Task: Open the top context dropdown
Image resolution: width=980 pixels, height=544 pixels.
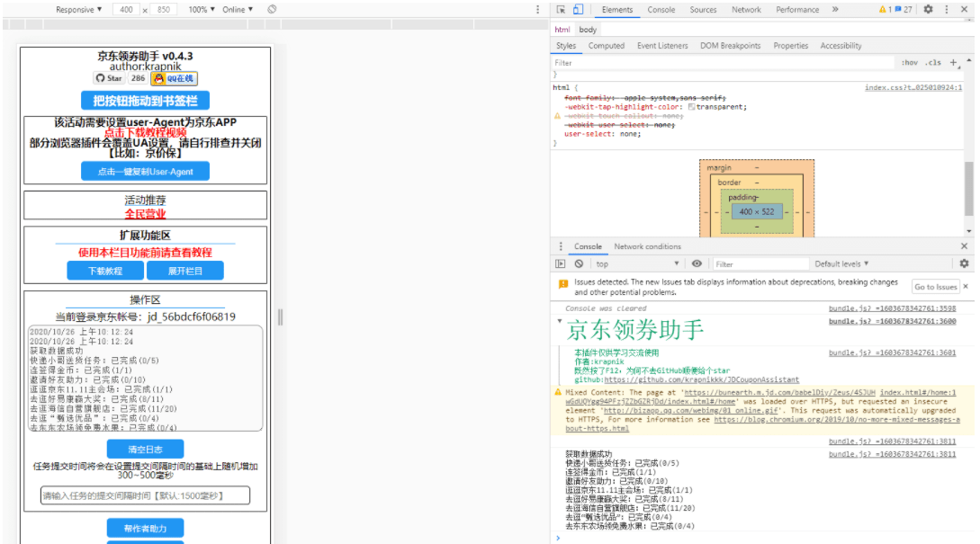Action: tap(636, 263)
